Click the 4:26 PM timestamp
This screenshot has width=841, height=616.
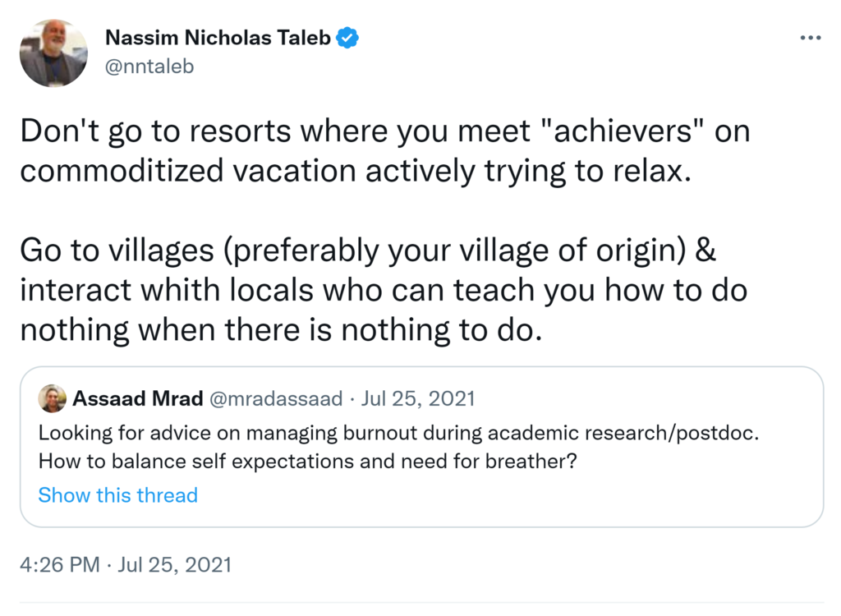coord(59,565)
